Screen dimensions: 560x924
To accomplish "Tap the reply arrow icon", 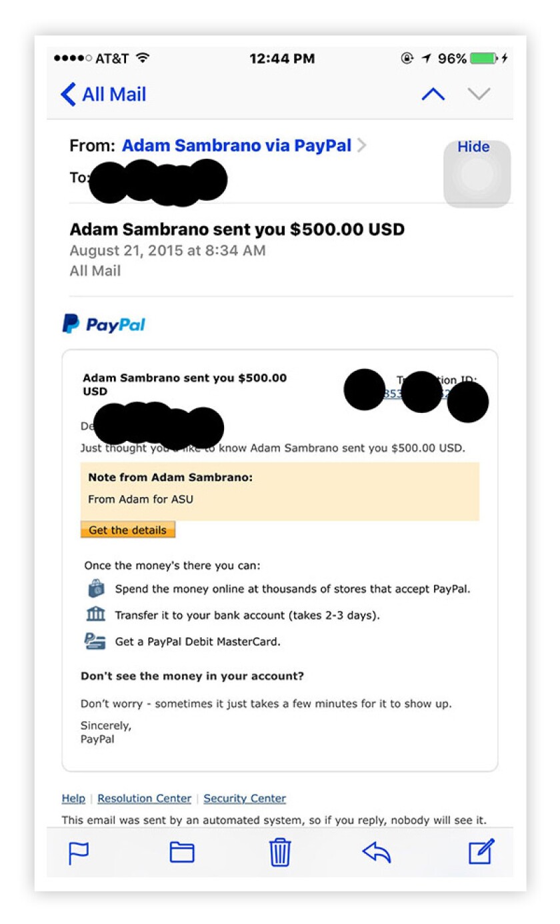I will coord(376,852).
